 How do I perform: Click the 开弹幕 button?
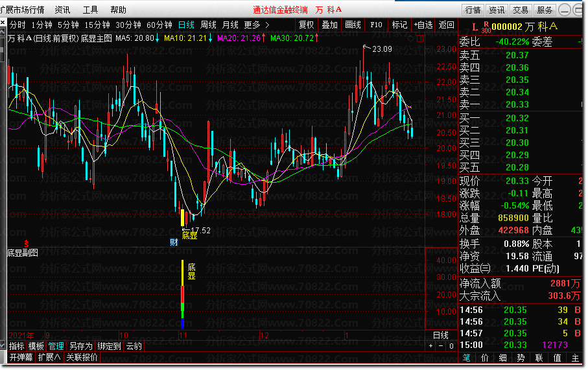pyautogui.click(x=21, y=357)
